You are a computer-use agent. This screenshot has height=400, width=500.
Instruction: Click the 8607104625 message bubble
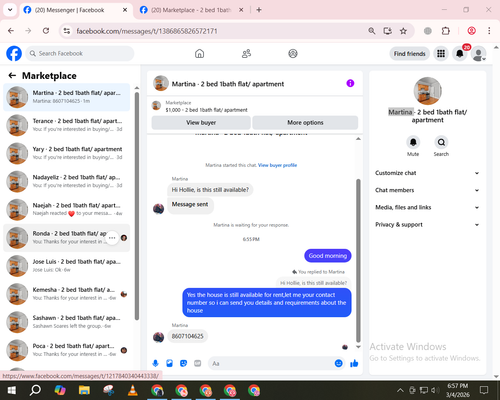pos(187,336)
